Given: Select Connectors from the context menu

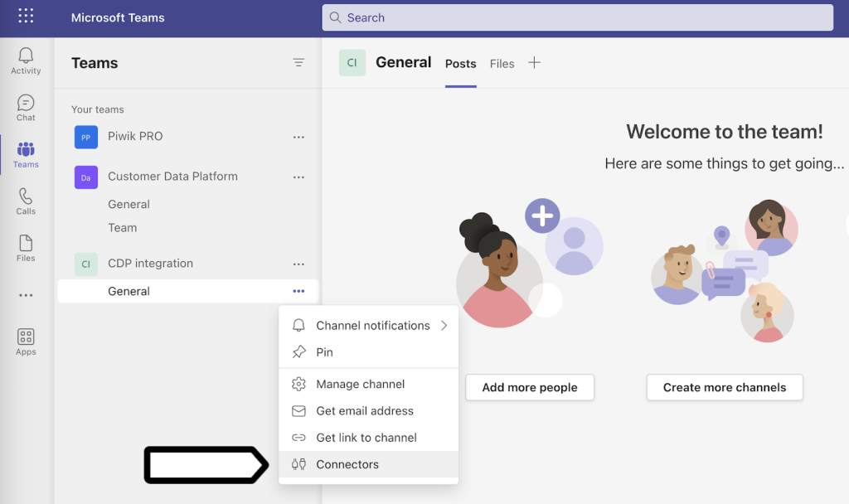Looking at the screenshot, I should [x=347, y=464].
